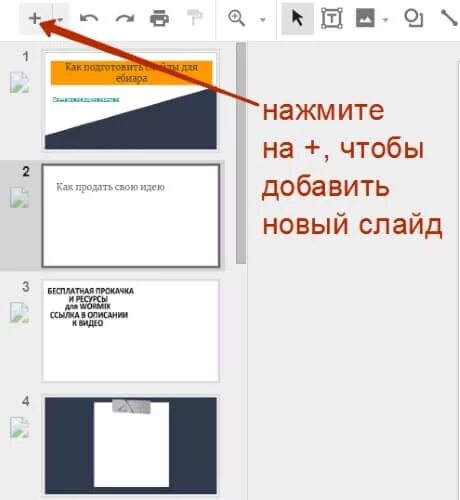Screen dimensions: 460x500
Task: Activate the zoom magnifier tool
Action: point(236,18)
